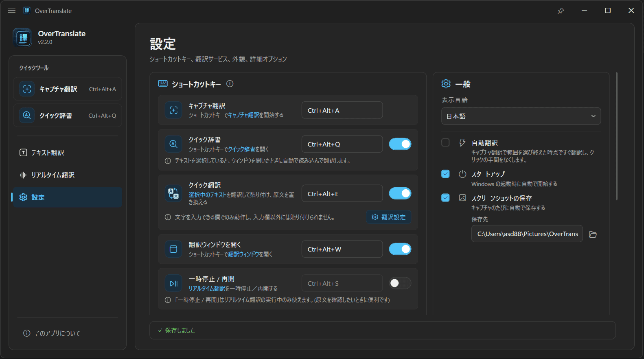The width and height of the screenshot is (644, 359).
Task: Follow the キャプチャ翻訳 link in the shortcut description
Action: 243,115
